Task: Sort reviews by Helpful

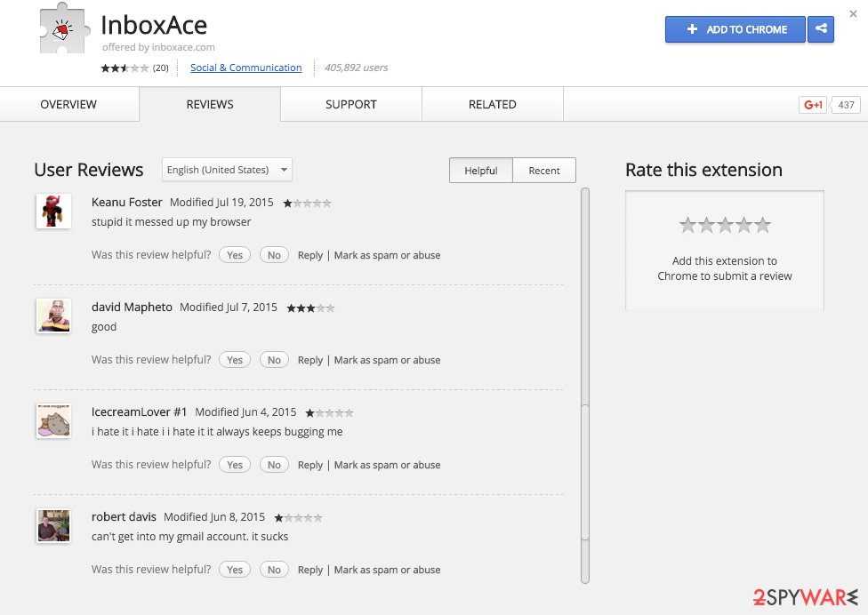Action: tap(481, 171)
